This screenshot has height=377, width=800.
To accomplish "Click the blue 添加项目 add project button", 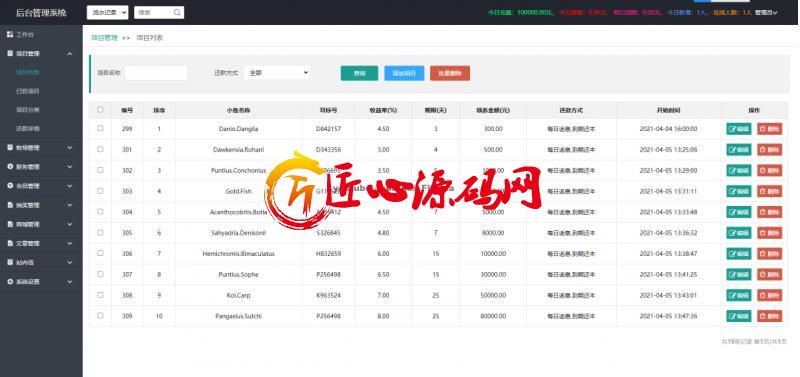I will [x=404, y=73].
